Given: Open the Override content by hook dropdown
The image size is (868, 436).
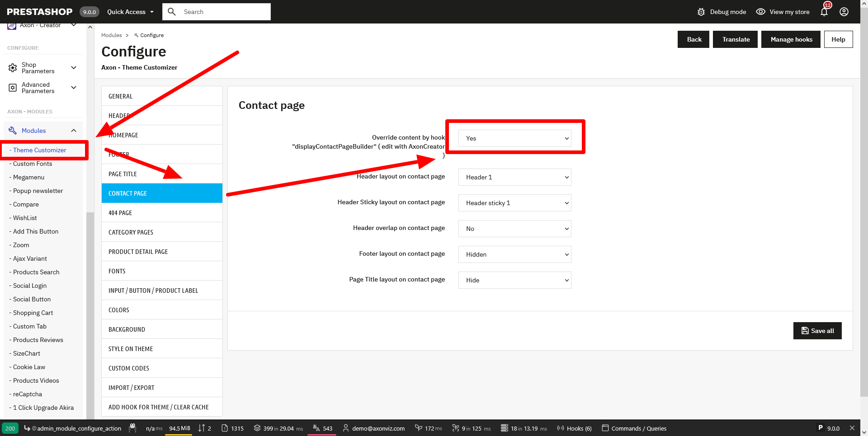Looking at the screenshot, I should pyautogui.click(x=515, y=138).
